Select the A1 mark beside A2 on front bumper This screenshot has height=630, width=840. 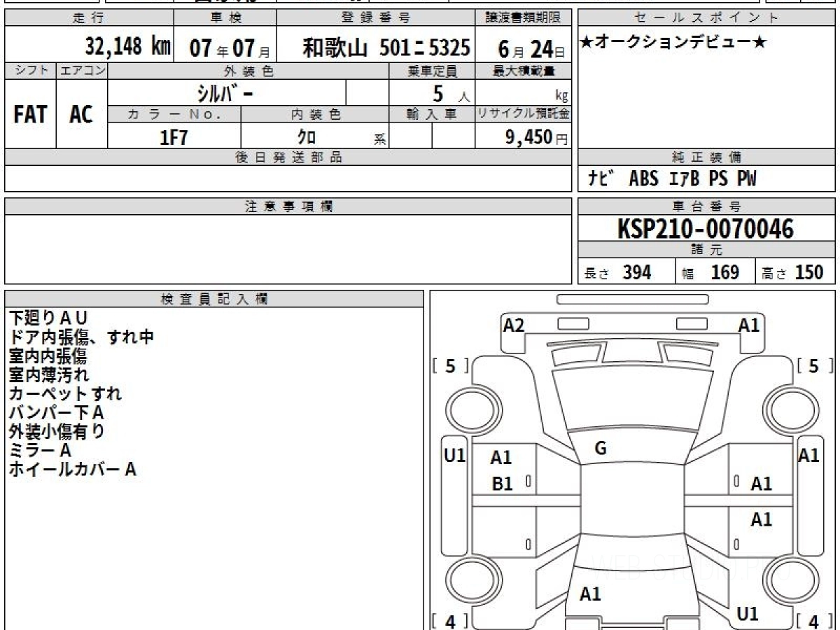pos(749,325)
